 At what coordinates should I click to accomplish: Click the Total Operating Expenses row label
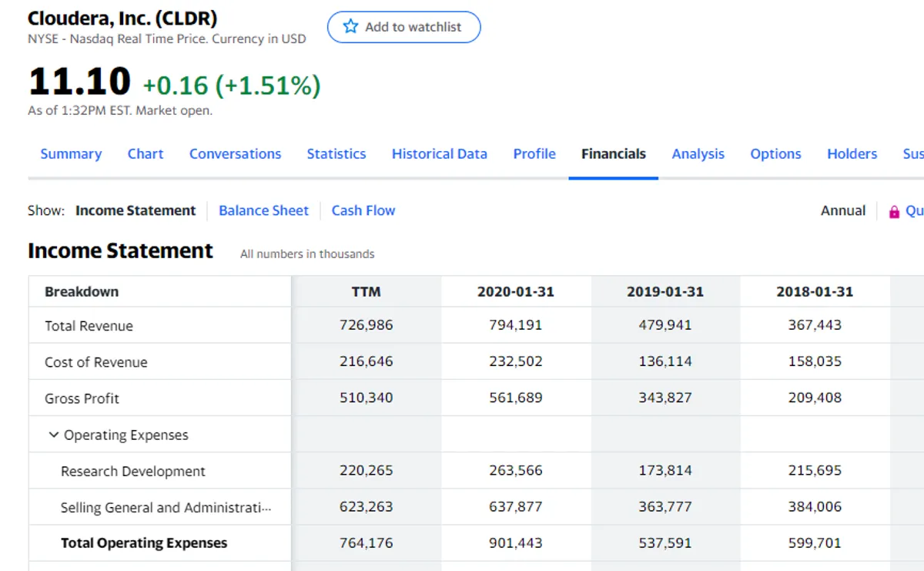[x=144, y=543]
